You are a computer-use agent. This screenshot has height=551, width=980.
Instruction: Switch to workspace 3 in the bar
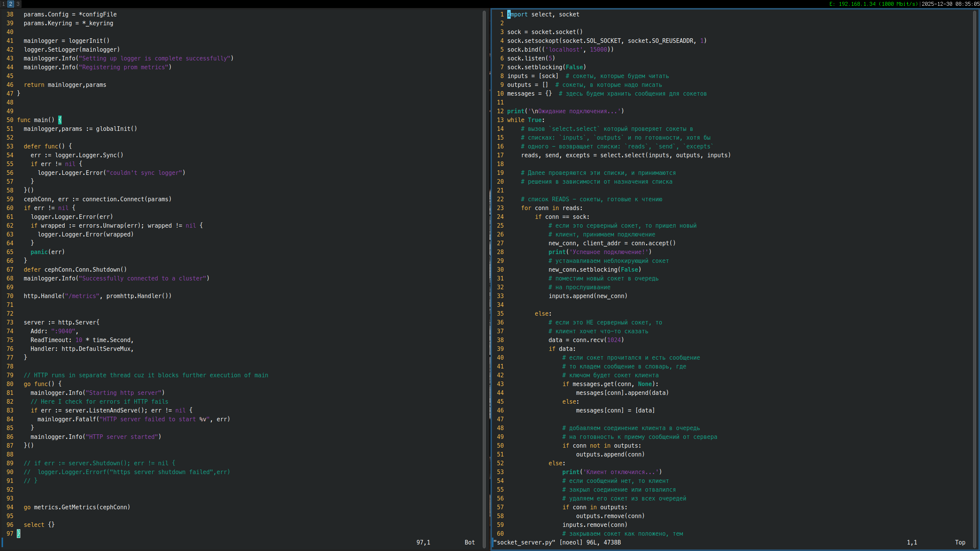[18, 4]
